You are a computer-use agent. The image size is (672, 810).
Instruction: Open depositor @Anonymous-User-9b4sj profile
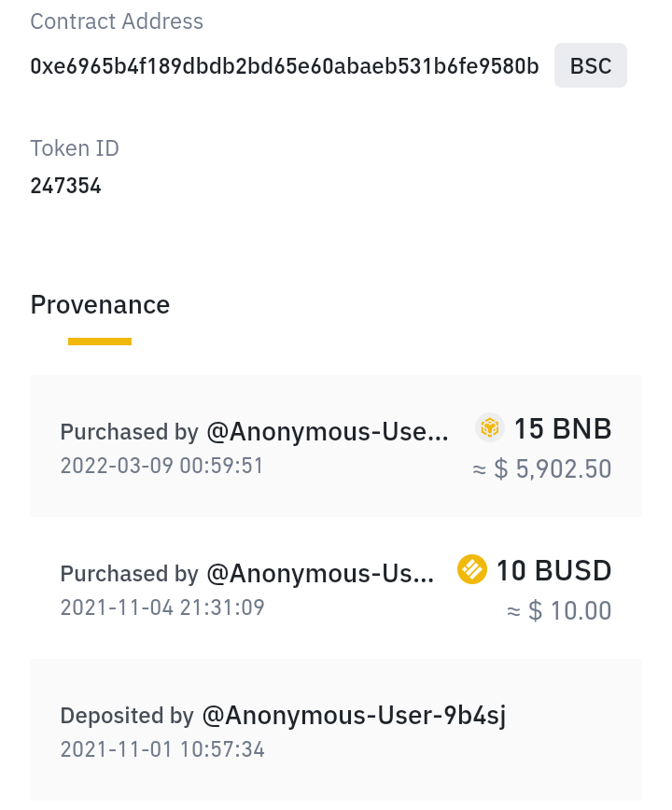[x=354, y=716]
